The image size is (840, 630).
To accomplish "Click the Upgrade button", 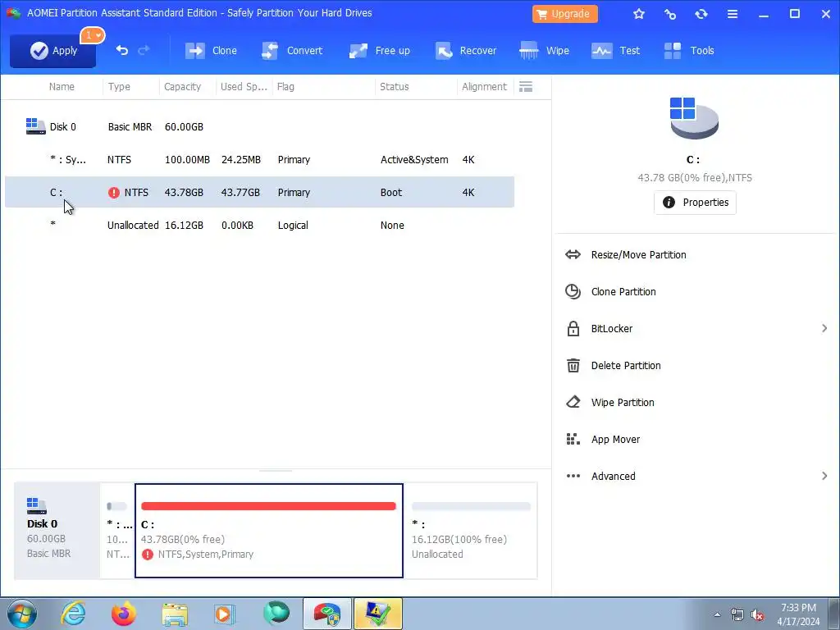I will (564, 14).
